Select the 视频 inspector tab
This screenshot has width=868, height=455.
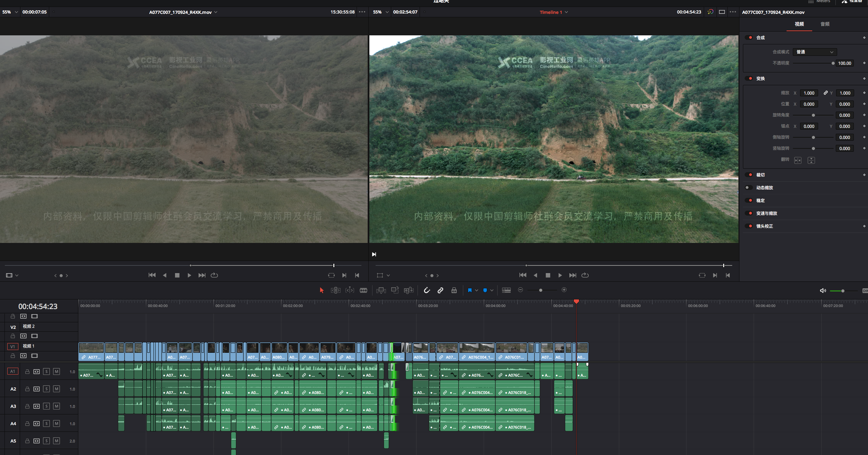click(799, 24)
